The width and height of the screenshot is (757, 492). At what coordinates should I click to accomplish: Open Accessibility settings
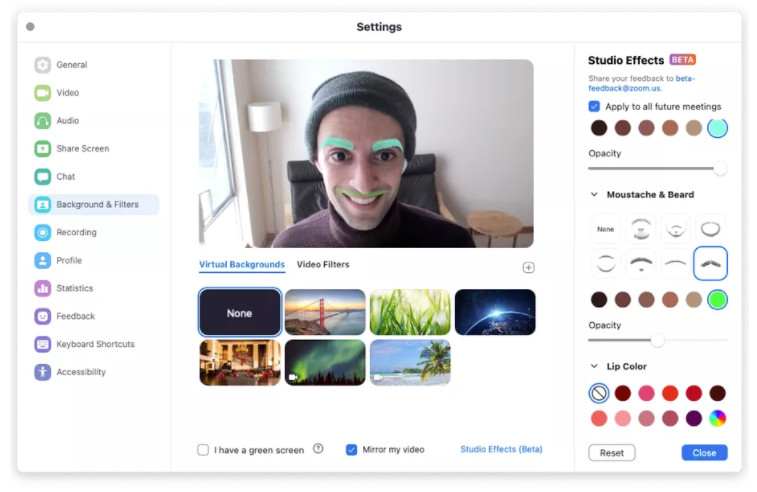(x=80, y=372)
